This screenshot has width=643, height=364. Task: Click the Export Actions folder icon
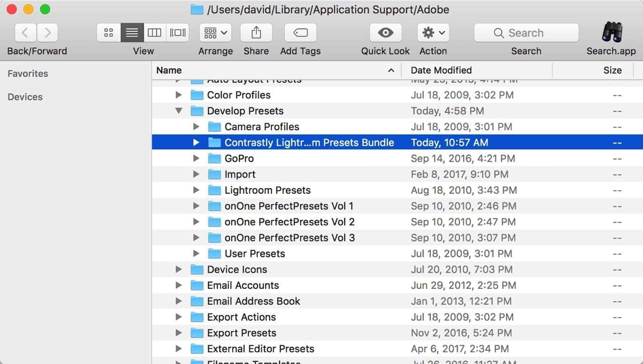[x=197, y=317]
